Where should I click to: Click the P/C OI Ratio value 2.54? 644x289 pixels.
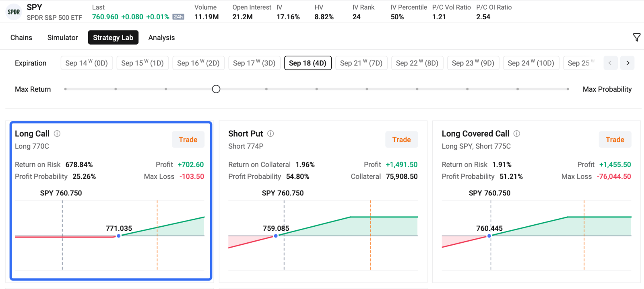coord(483,17)
